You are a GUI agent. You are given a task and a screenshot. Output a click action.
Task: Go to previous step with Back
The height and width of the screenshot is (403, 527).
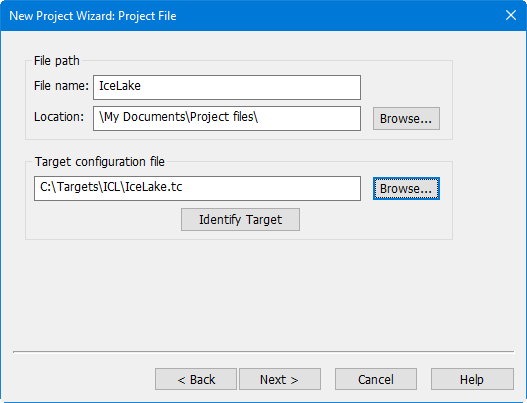pyautogui.click(x=196, y=379)
